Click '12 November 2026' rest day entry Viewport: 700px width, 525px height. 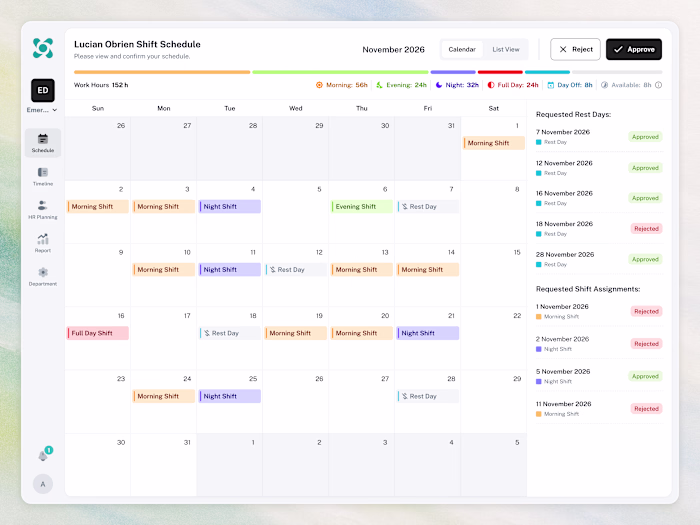click(x=599, y=168)
